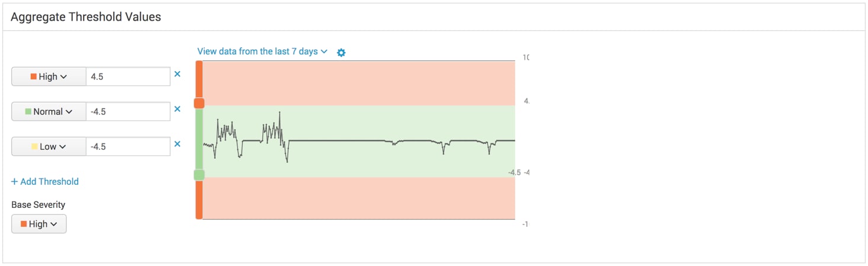Grab the green lower threshold slider handle
The width and height of the screenshot is (868, 266).
199,175
